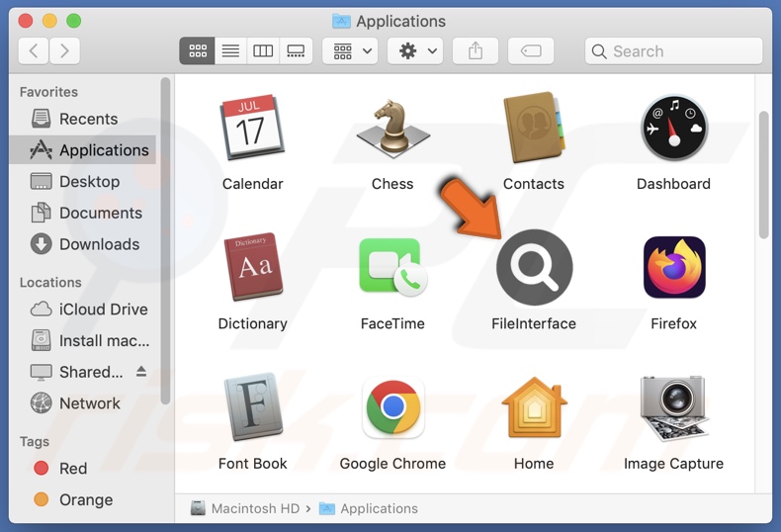Go forward with the right chevron button

pyautogui.click(x=64, y=50)
